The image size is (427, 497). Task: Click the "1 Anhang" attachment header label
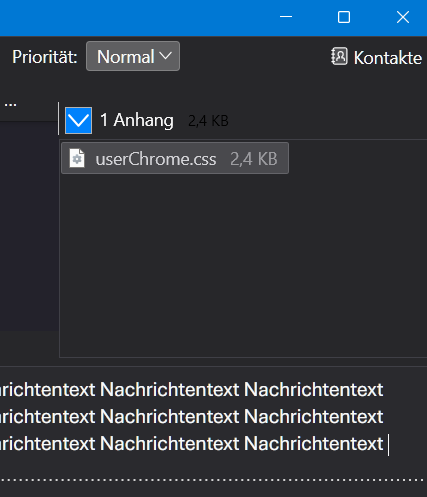click(137, 120)
